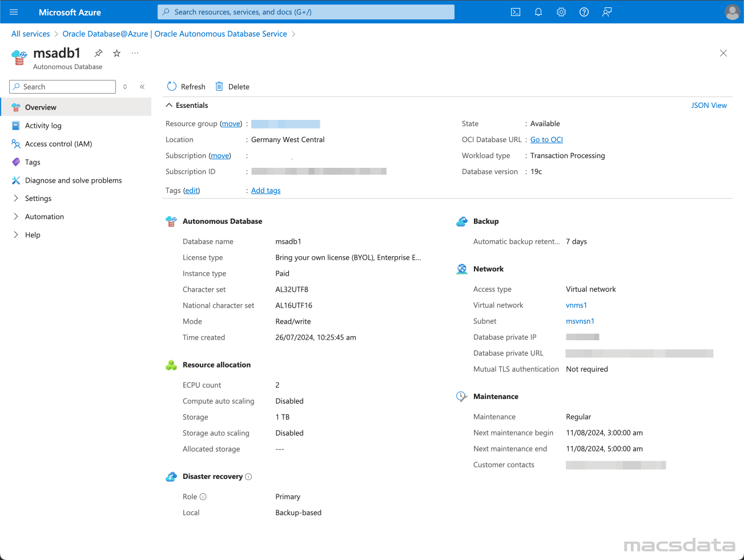Viewport: 744px width, 560px height.
Task: Close the msadb1 blade
Action: (x=723, y=53)
